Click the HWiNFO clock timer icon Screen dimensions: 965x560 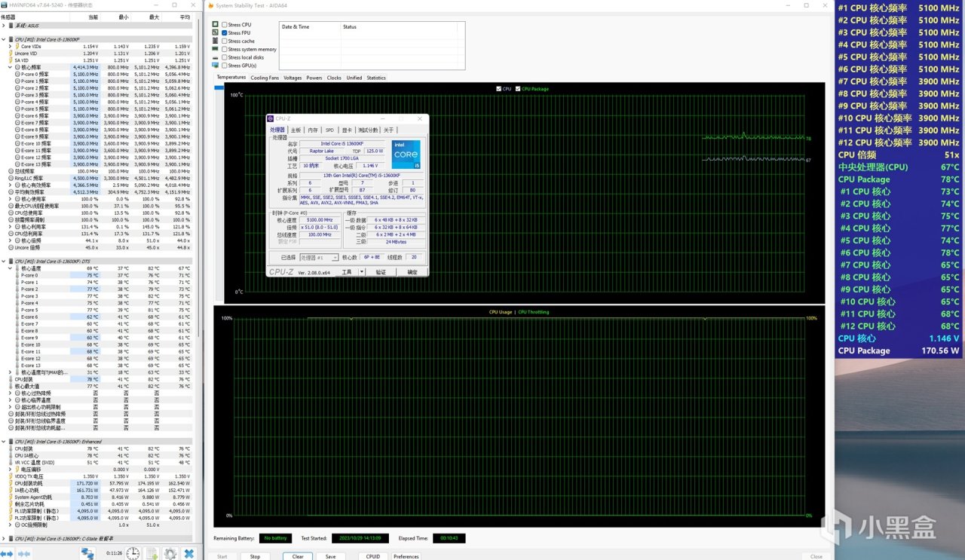click(133, 553)
